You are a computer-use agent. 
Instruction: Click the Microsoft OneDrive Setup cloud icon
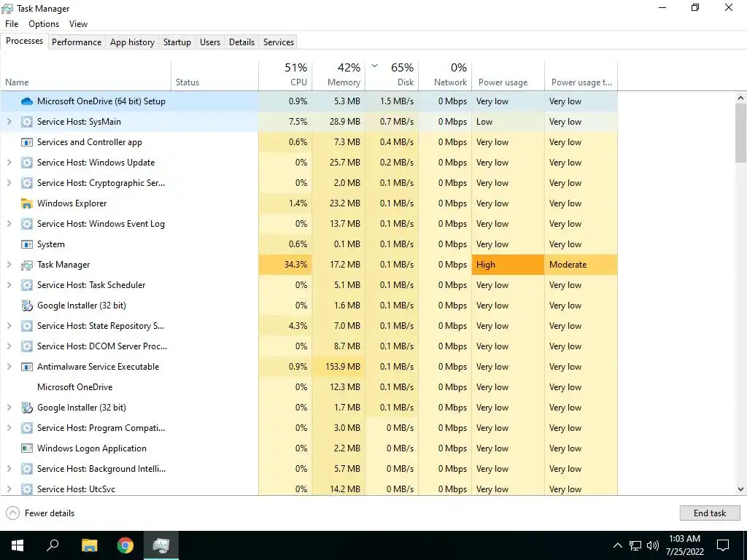tap(27, 101)
